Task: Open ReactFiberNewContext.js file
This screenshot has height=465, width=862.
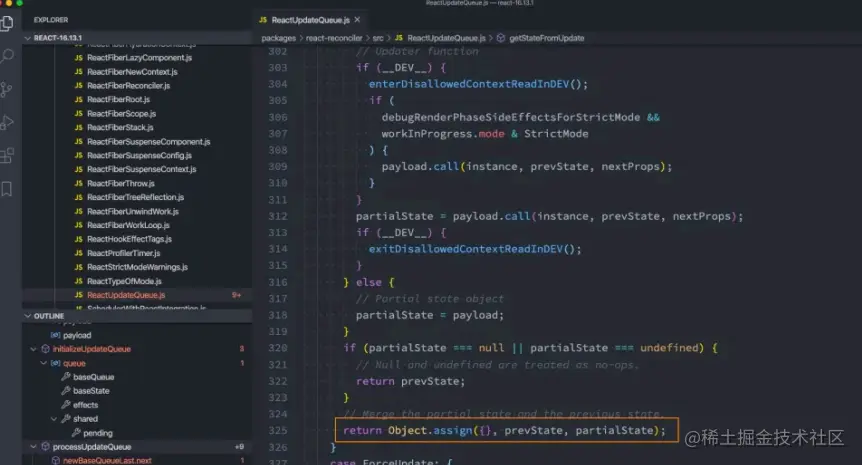Action: click(x=132, y=72)
